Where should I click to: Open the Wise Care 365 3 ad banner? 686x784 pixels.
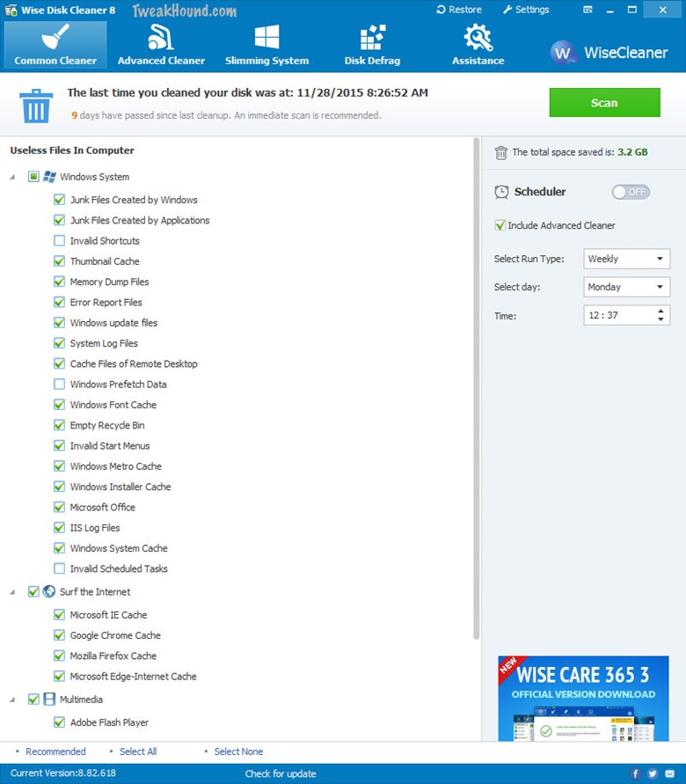pos(583,699)
